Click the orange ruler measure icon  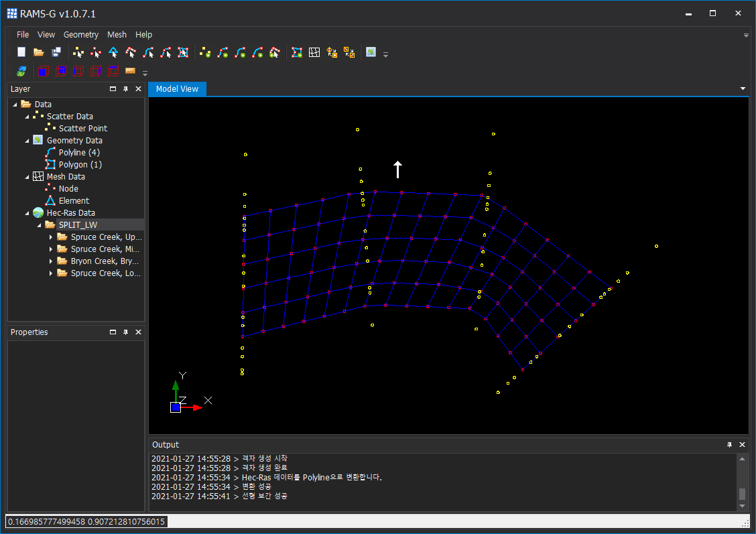130,71
